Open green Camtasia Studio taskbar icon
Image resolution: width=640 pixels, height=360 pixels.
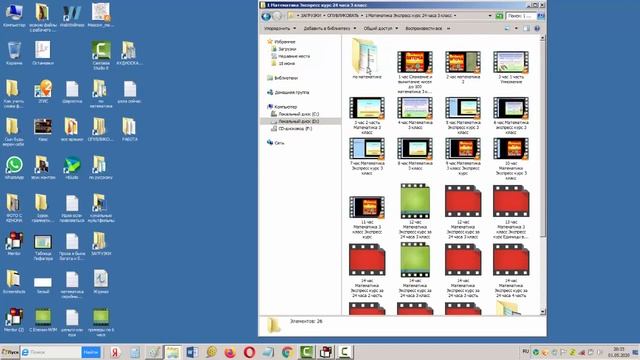[x=307, y=352]
